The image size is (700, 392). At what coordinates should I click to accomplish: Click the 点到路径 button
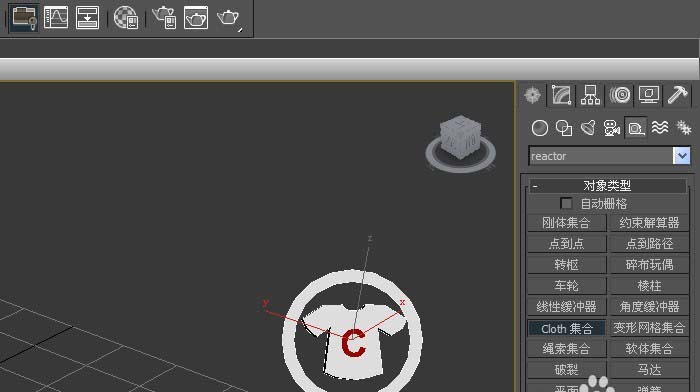pyautogui.click(x=649, y=244)
